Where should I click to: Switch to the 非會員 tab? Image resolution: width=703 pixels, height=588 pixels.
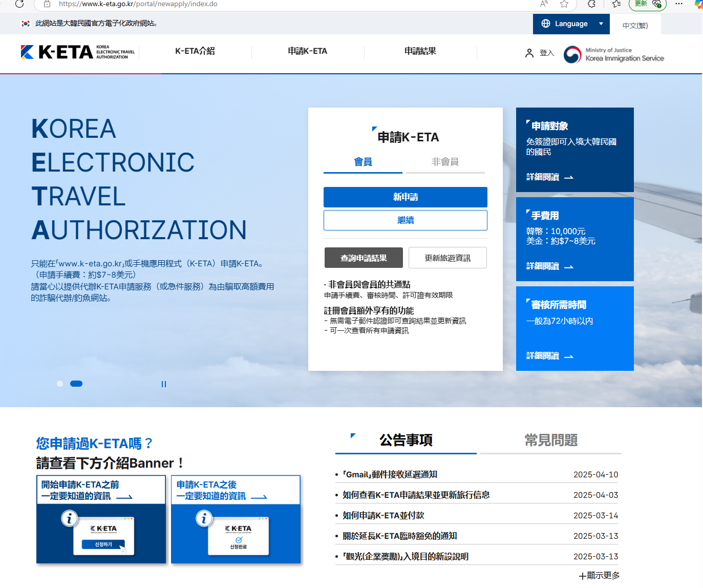444,162
